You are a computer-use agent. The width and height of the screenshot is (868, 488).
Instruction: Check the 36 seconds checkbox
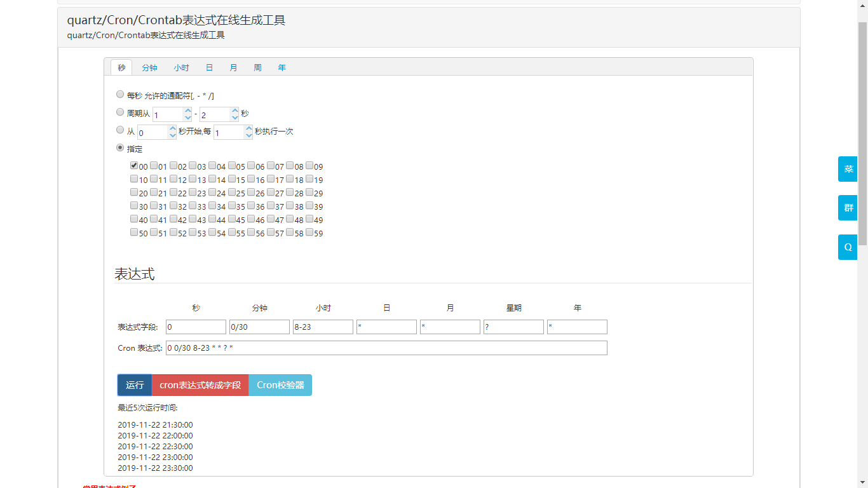(251, 206)
